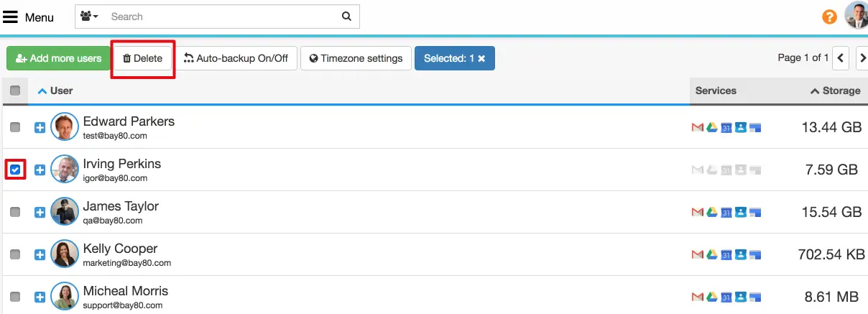The width and height of the screenshot is (868, 314).
Task: Expand Kelly Cooper's row with plus icon
Action: click(x=40, y=255)
